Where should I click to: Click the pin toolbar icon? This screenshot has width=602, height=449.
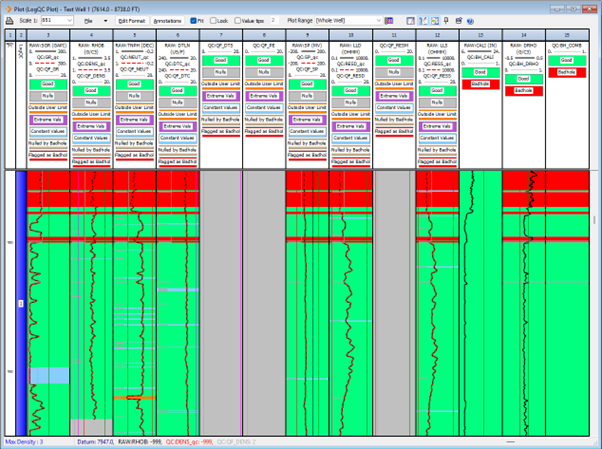pos(446,21)
